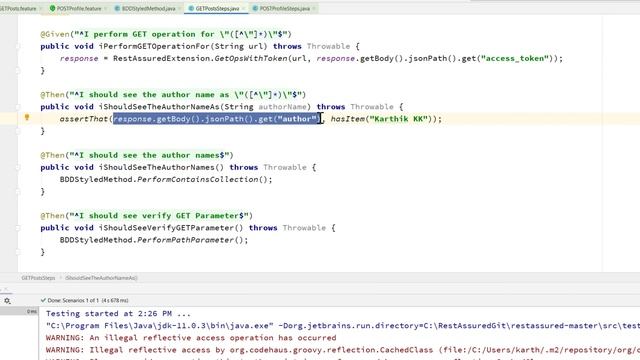Click RestAssuredExtension in the code

(162, 58)
